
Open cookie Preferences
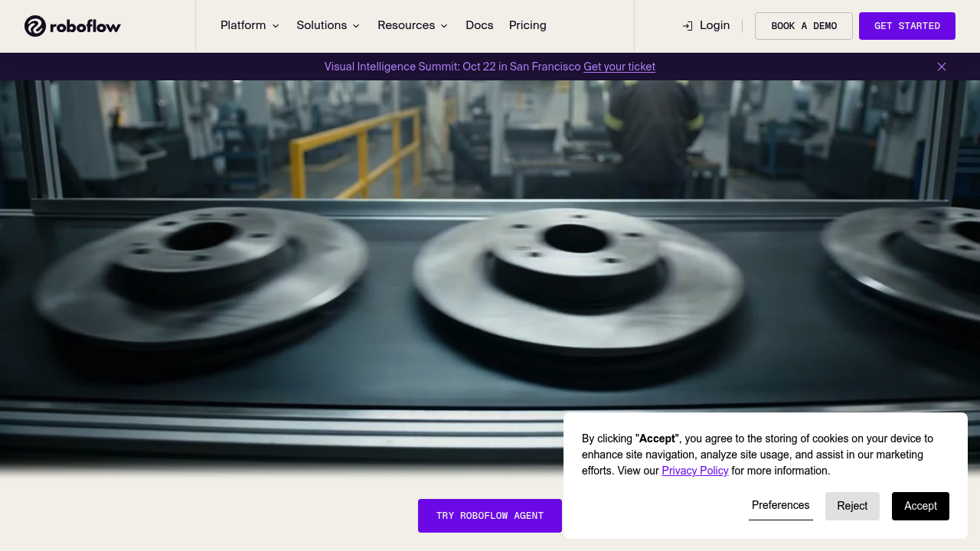(x=781, y=506)
